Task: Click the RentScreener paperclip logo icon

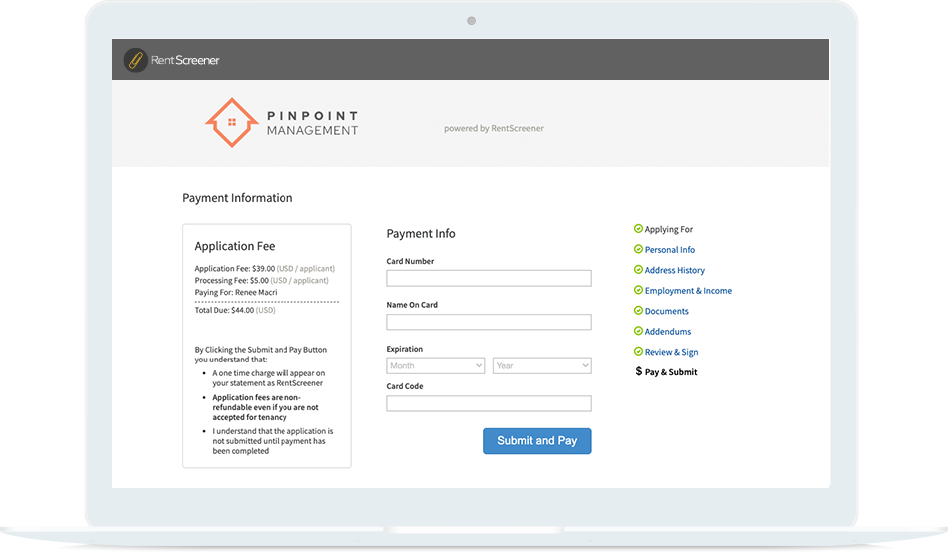Action: (135, 60)
